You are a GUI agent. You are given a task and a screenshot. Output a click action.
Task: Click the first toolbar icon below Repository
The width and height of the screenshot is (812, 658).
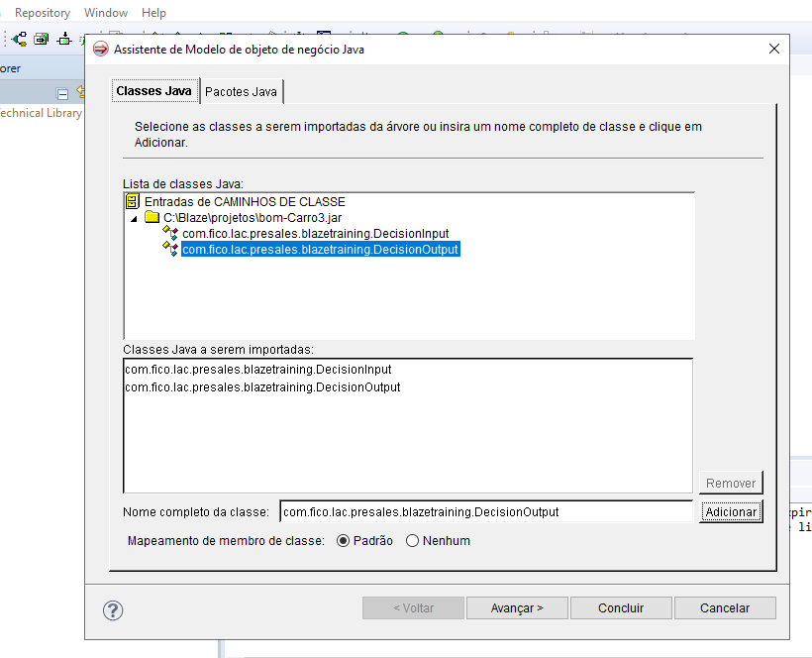click(19, 38)
